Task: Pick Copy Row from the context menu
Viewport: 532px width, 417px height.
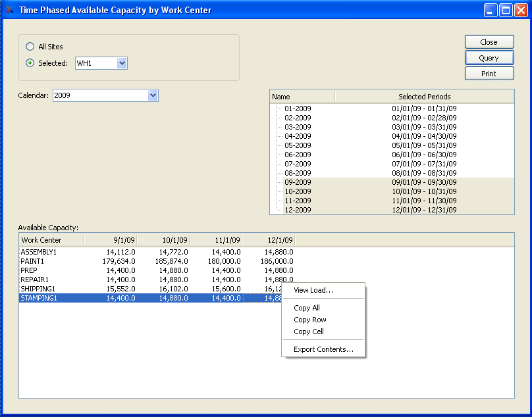Action: pos(310,320)
